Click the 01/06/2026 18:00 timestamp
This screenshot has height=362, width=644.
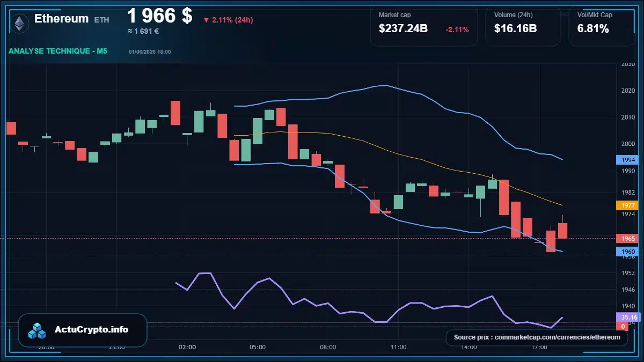(x=150, y=52)
